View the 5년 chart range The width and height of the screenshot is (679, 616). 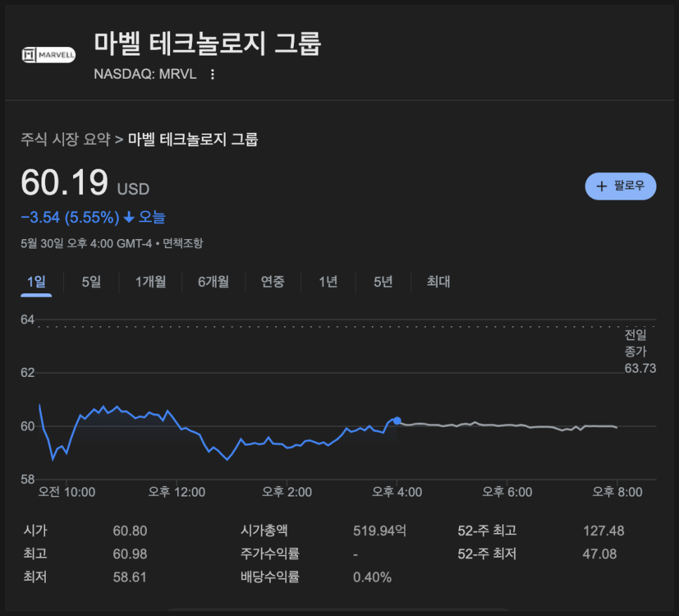click(x=383, y=282)
